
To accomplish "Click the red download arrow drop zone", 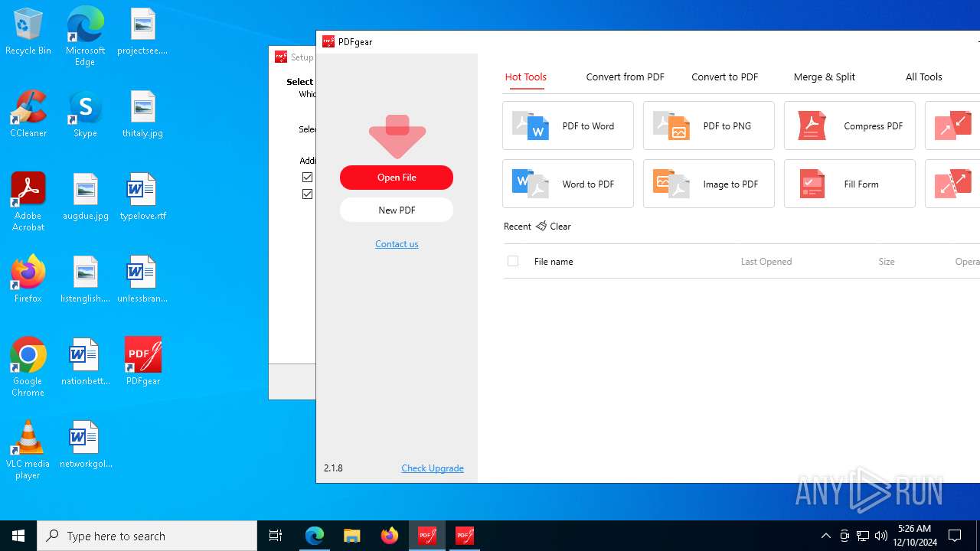I will tap(397, 136).
